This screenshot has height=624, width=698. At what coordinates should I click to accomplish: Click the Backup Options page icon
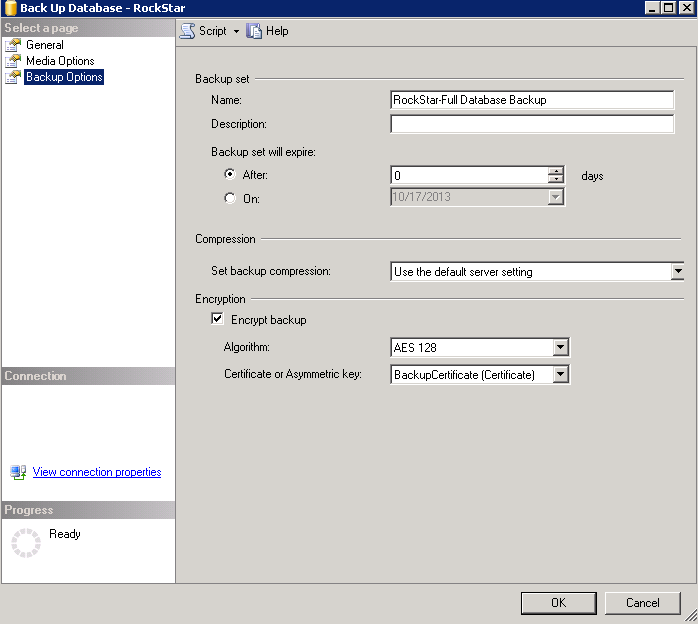(13, 77)
